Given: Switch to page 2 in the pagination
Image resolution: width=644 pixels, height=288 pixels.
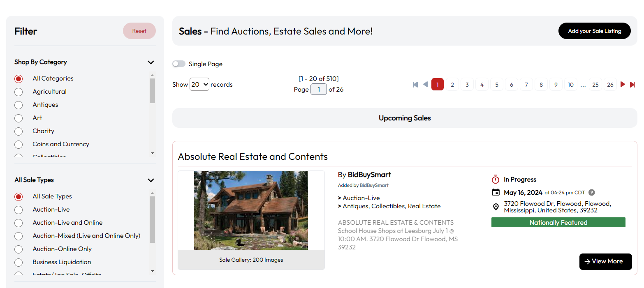Looking at the screenshot, I should 452,84.
